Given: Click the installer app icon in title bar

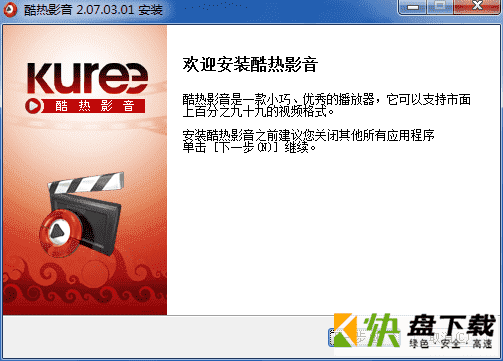Looking at the screenshot, I should tap(10, 9).
